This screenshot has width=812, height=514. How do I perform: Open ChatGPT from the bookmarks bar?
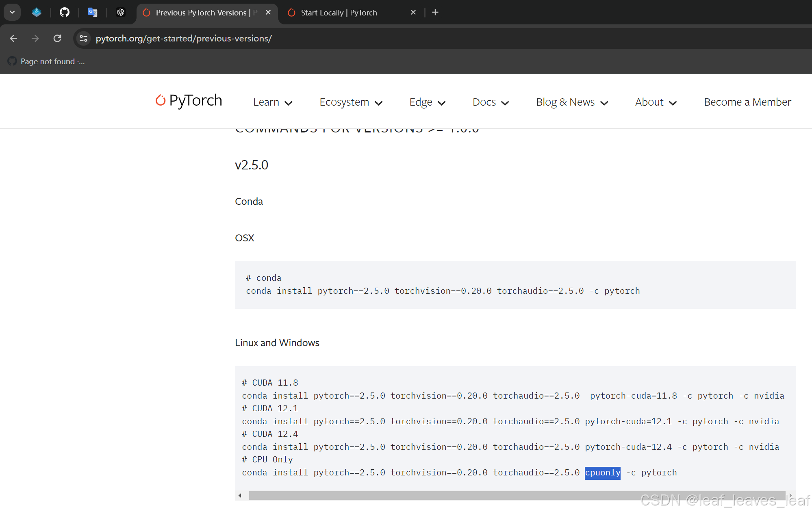point(121,12)
